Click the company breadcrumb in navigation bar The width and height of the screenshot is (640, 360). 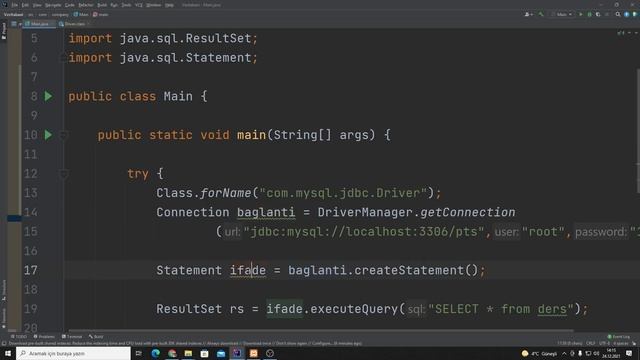point(60,14)
